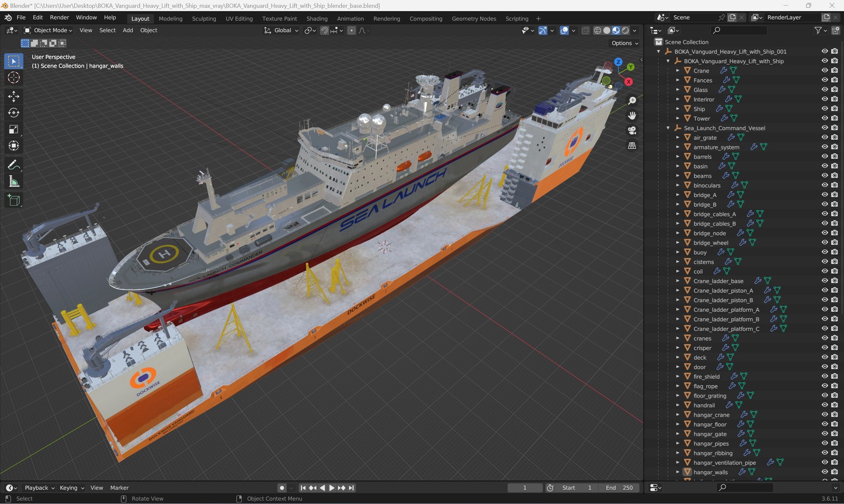
Task: Click the zoom viewport magnifier icon
Action: [632, 101]
